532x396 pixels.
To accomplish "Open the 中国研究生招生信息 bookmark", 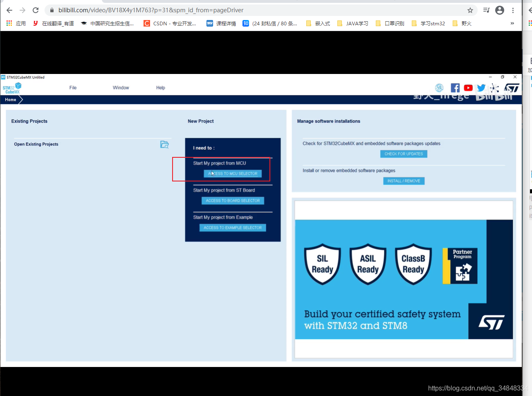I will point(107,23).
